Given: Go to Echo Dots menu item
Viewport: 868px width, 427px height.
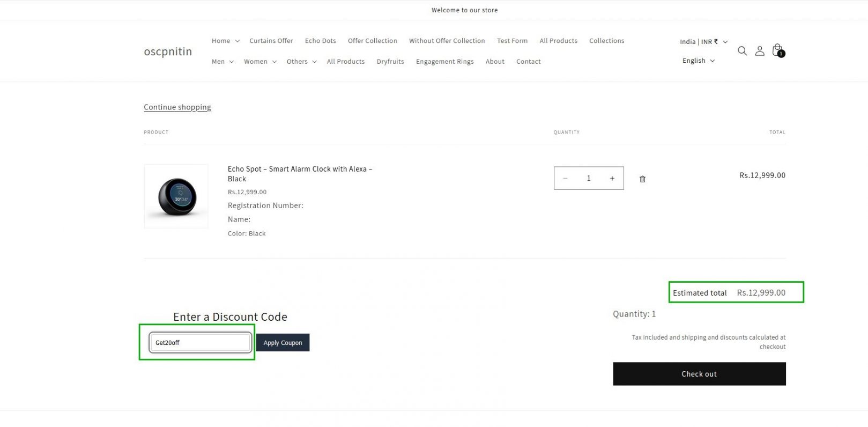Looking at the screenshot, I should pyautogui.click(x=320, y=41).
